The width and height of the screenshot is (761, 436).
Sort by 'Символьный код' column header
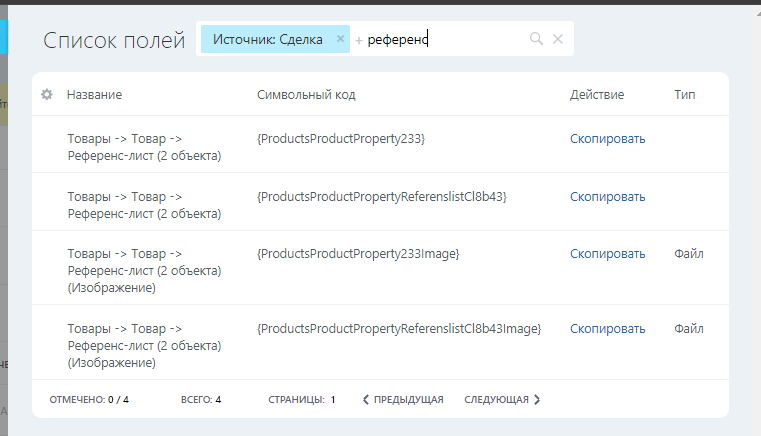point(306,95)
